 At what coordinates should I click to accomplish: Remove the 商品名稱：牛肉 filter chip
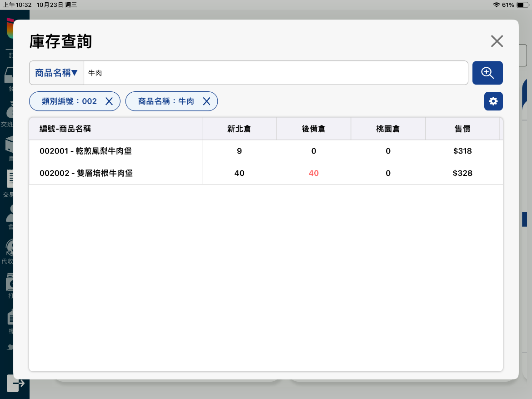[x=206, y=101]
